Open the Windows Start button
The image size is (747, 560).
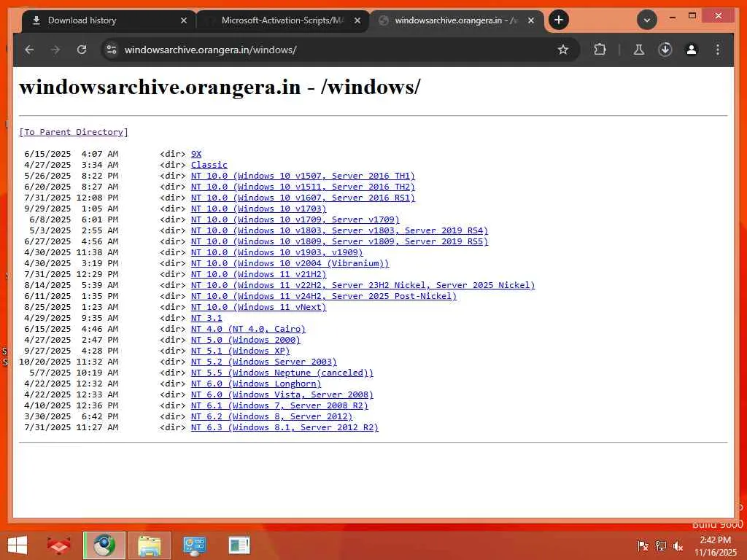pyautogui.click(x=18, y=545)
